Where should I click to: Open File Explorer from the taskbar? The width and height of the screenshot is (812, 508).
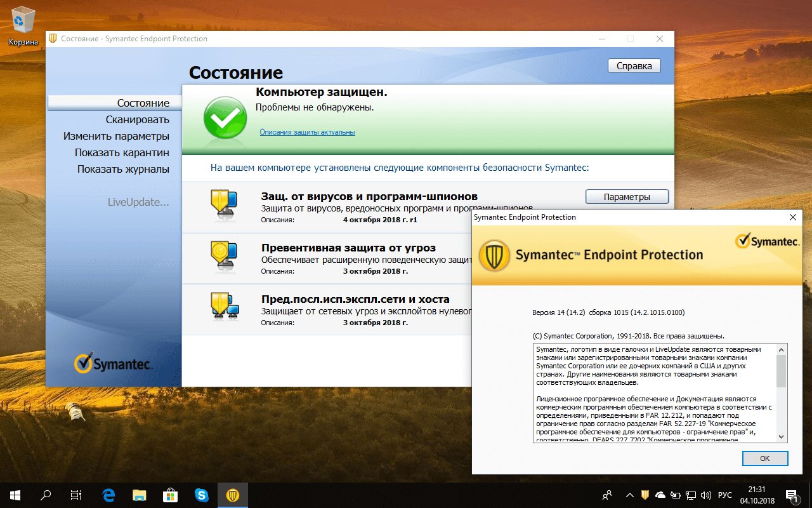[x=140, y=495]
